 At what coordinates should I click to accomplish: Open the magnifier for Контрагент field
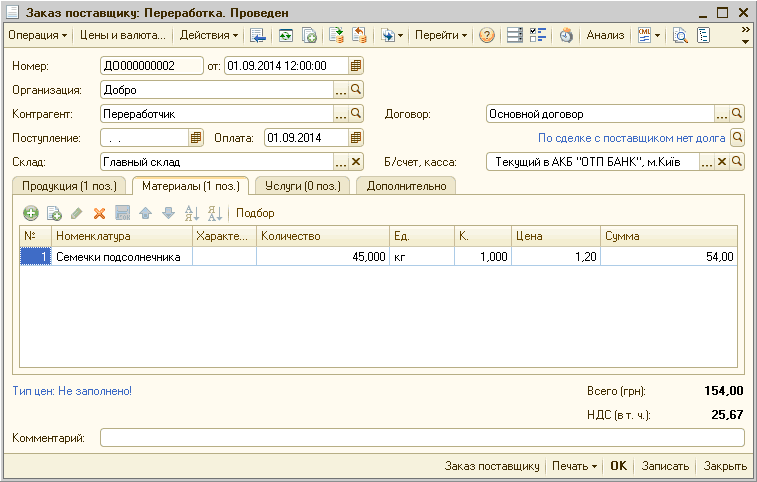click(356, 113)
